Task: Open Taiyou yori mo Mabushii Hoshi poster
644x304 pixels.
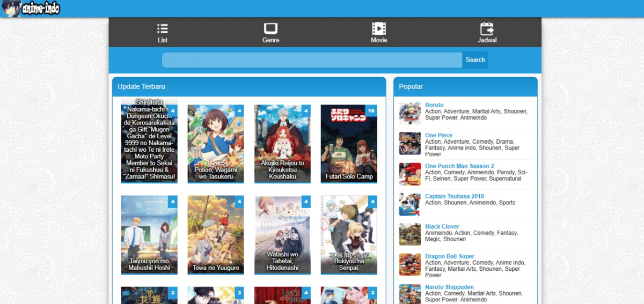Action: coord(149,234)
